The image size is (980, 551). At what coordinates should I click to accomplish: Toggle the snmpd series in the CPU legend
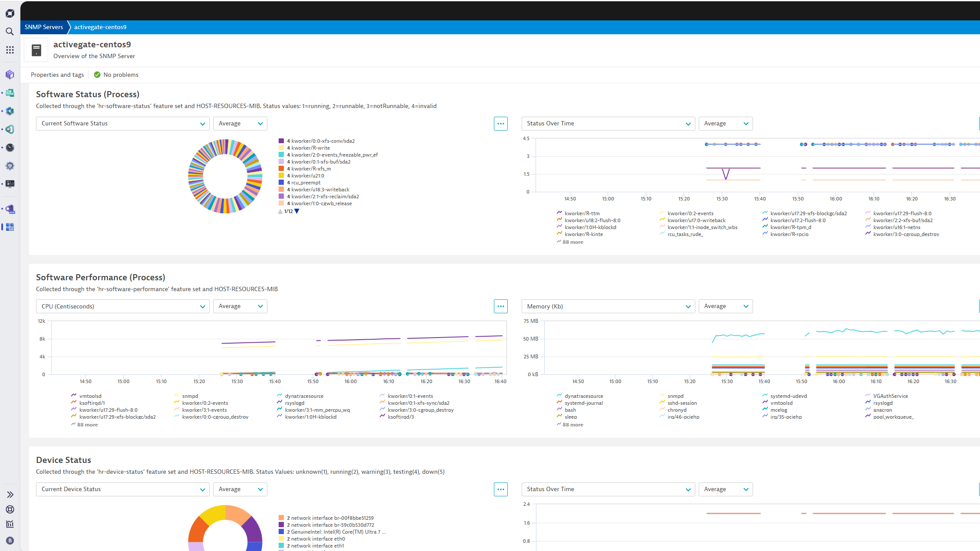[190, 396]
